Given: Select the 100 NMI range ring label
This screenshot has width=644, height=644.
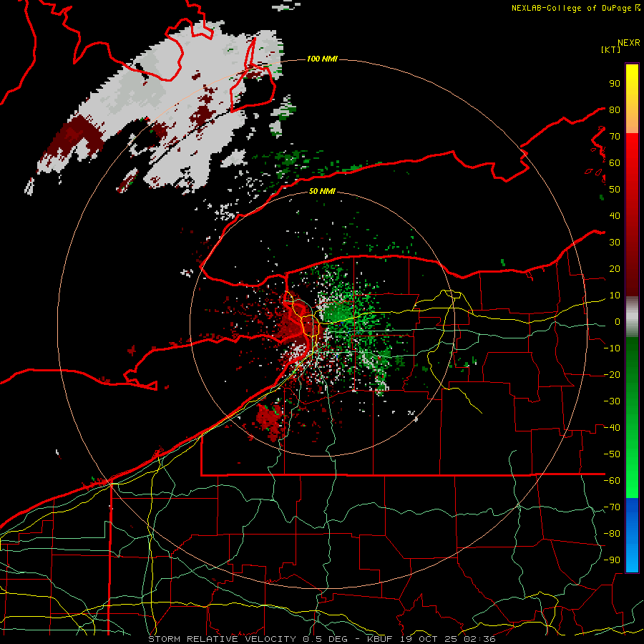Looking at the screenshot, I should (x=322, y=59).
